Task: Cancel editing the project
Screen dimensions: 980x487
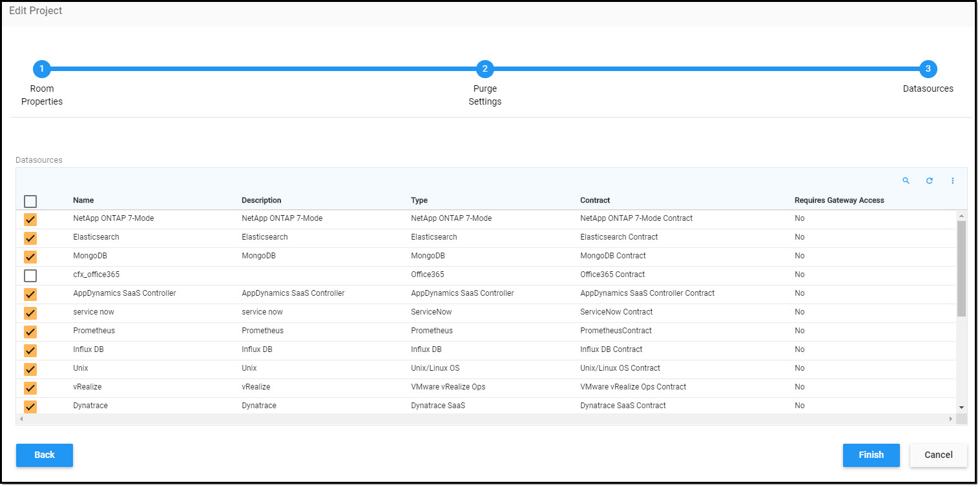Action: point(938,455)
